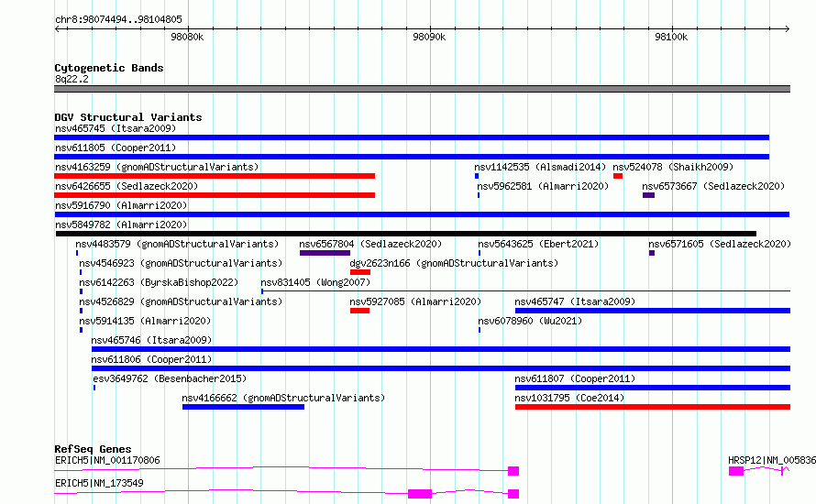Click the left arrow end of ruler

click(x=57, y=28)
